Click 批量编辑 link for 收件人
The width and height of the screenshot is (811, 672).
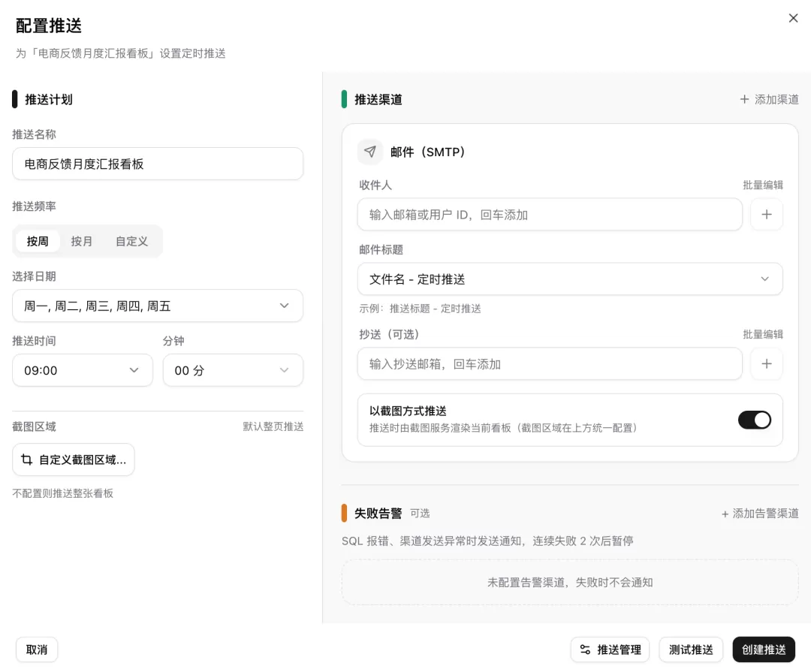[x=763, y=185]
